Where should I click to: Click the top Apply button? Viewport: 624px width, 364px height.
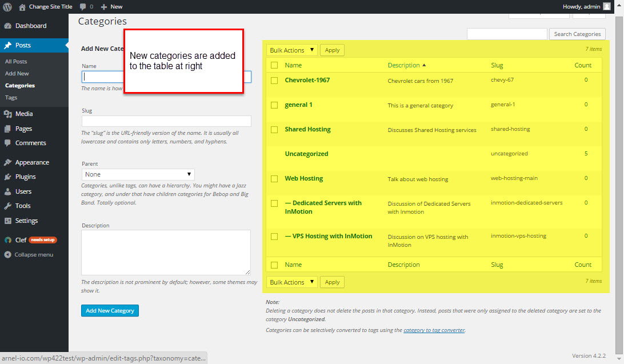tap(333, 50)
